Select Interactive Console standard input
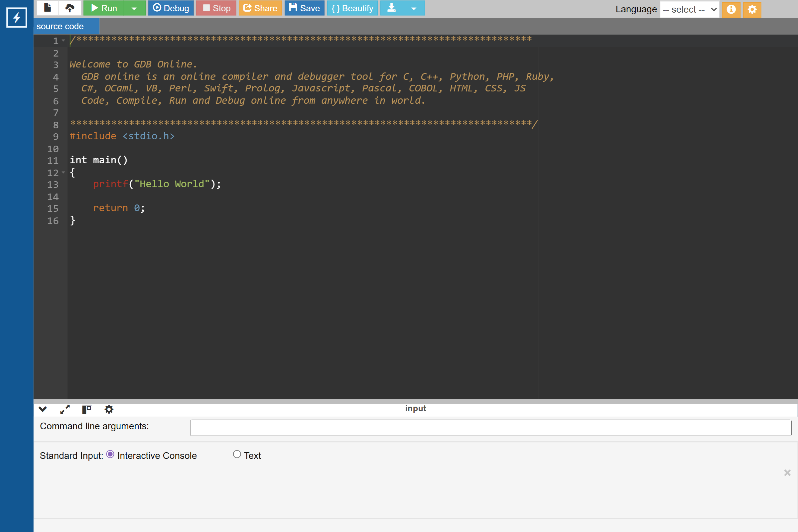The image size is (798, 532). coord(110,455)
